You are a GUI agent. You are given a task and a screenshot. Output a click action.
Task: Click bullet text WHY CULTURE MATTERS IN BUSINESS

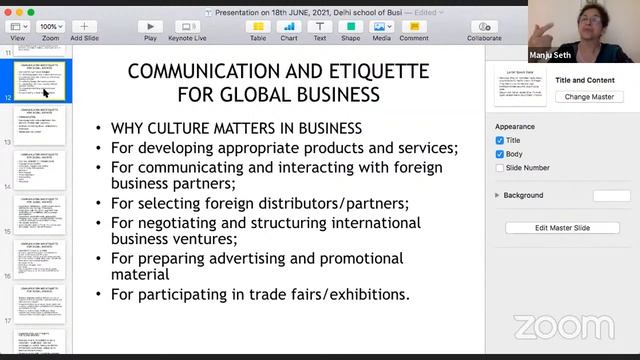point(236,128)
